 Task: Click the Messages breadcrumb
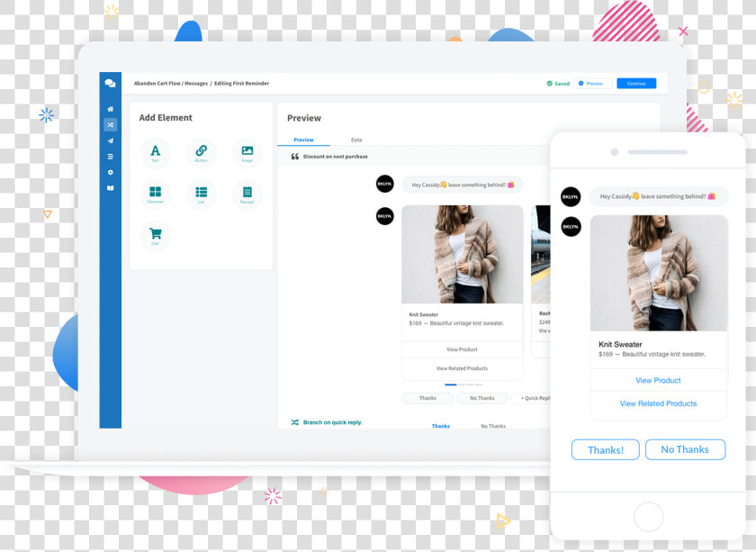pos(196,84)
